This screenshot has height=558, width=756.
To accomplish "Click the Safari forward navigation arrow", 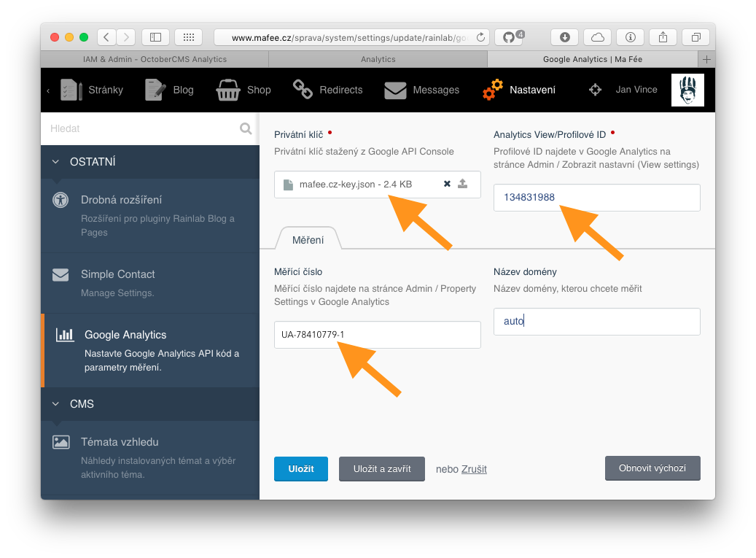I will [126, 37].
